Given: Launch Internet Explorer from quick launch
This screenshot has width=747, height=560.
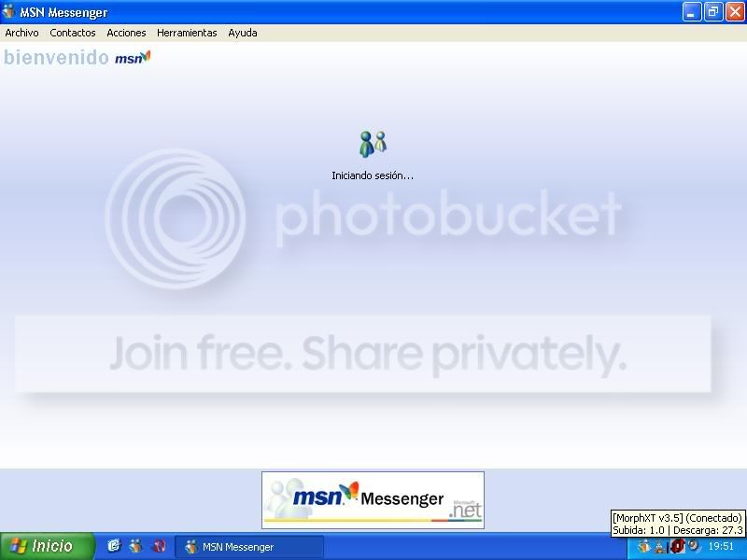Looking at the screenshot, I should 114,546.
